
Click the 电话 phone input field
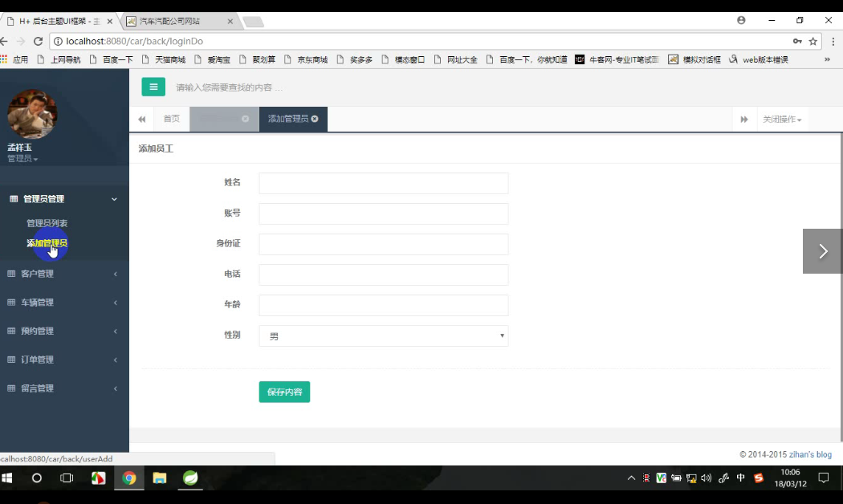click(x=383, y=274)
